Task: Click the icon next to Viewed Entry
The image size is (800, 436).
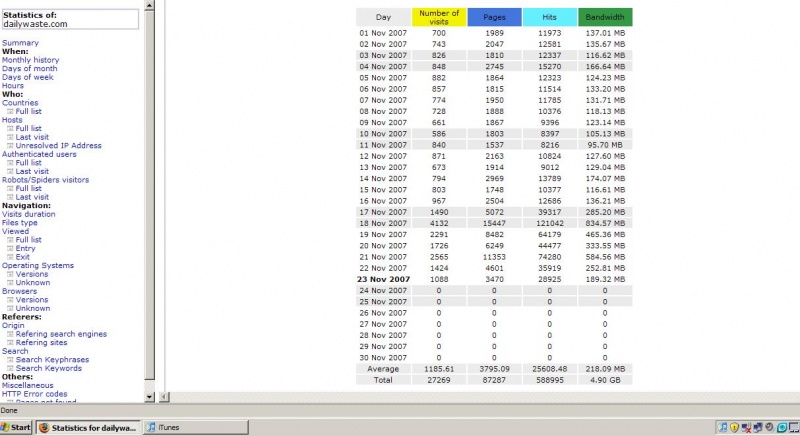Action: pyautogui.click(x=11, y=248)
